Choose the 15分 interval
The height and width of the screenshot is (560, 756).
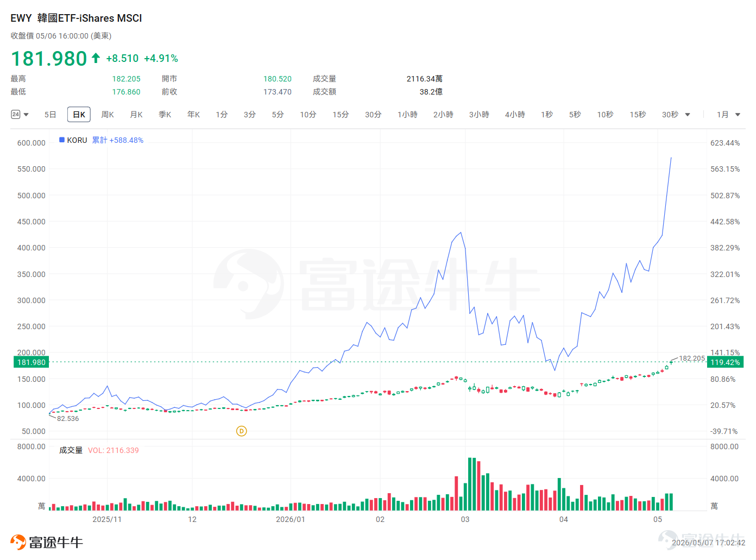pos(341,115)
